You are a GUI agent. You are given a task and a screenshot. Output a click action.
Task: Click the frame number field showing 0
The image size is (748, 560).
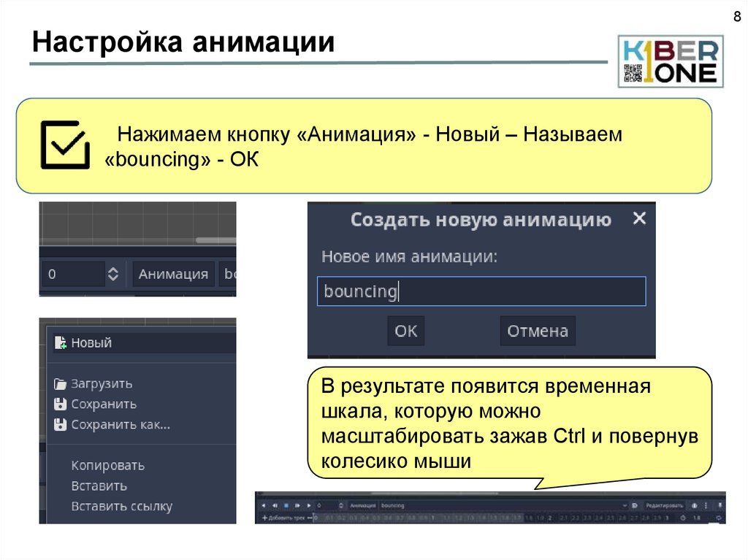pos(73,274)
